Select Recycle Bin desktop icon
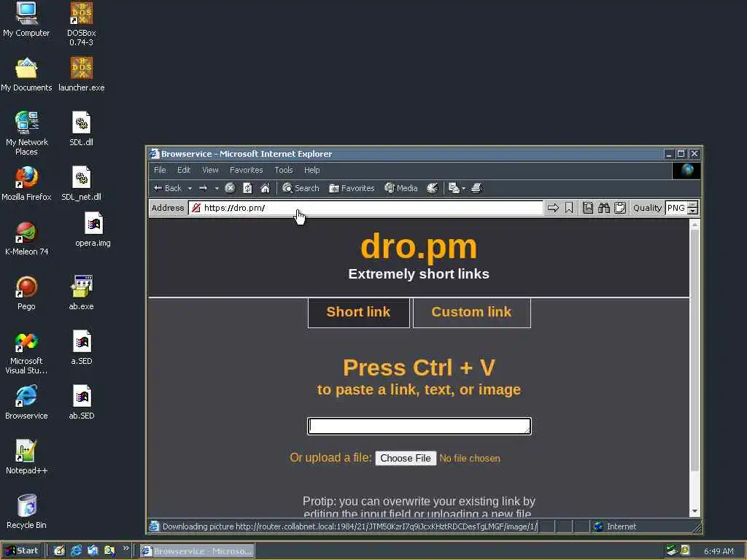This screenshot has width=747, height=560. [27, 512]
